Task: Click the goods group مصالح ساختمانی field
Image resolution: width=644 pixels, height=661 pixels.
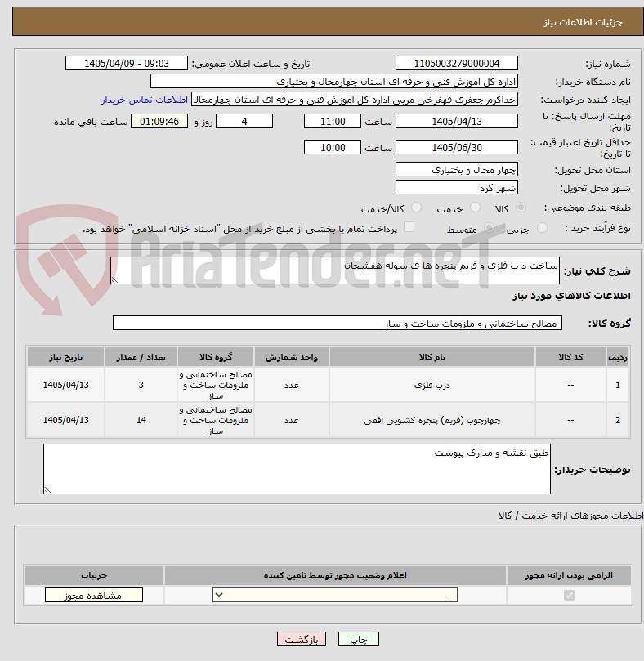Action: point(337,323)
